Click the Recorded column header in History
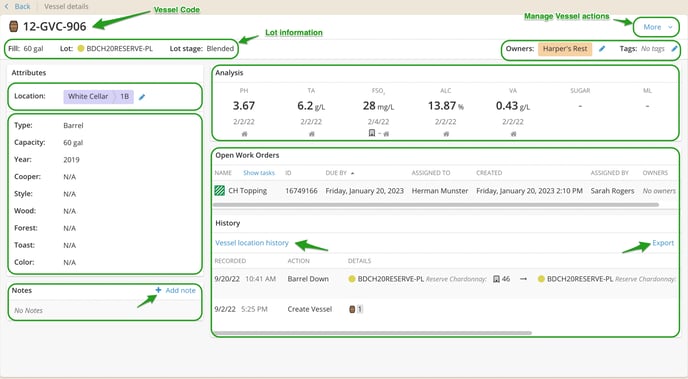This screenshot has width=688, height=379. point(230,261)
